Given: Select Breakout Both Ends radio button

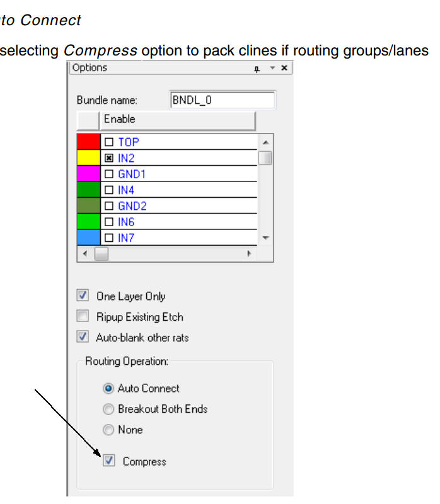Looking at the screenshot, I should pos(108,409).
